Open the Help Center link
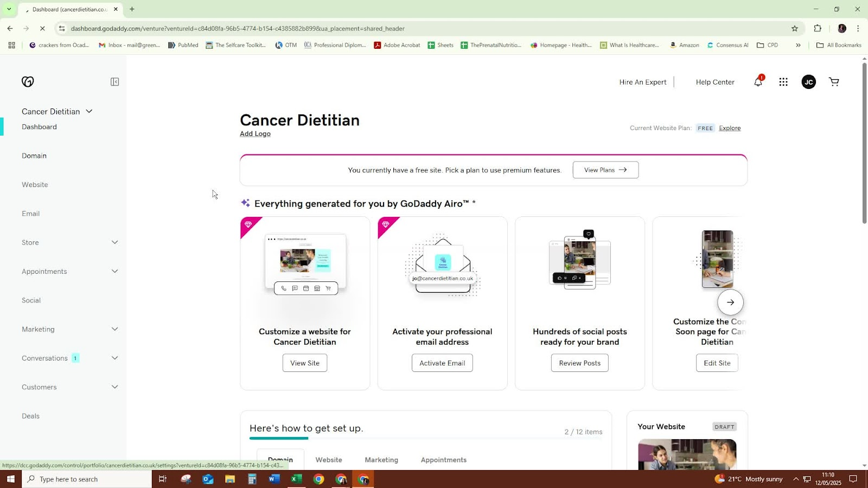The image size is (868, 488). 715,82
